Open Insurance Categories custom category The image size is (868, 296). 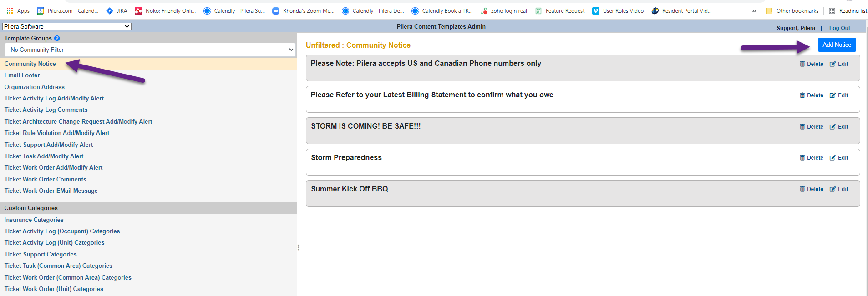pos(34,220)
